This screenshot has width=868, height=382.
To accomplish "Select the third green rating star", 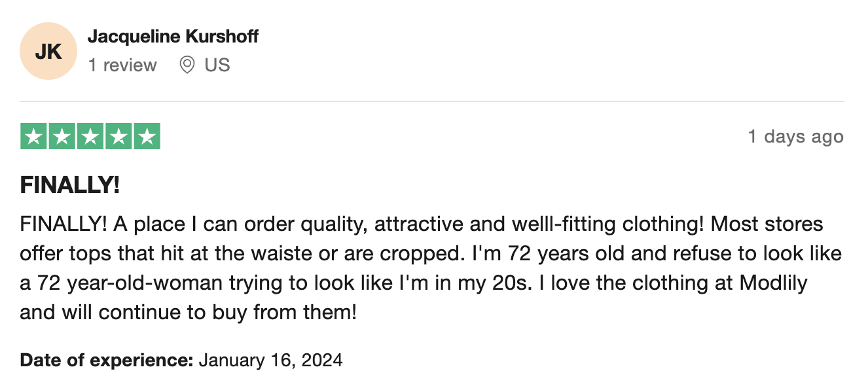I will click(x=90, y=136).
